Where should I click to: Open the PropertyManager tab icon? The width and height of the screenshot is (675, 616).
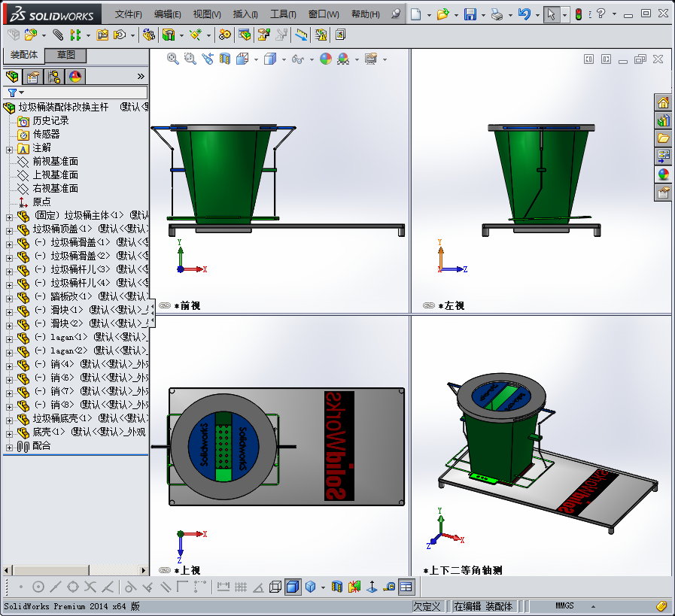(33, 77)
